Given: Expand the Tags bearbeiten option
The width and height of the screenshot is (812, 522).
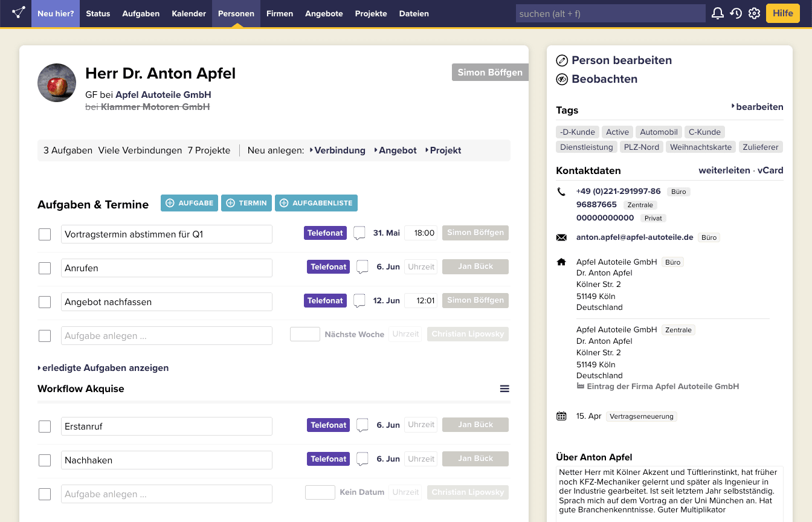Looking at the screenshot, I should tap(758, 107).
